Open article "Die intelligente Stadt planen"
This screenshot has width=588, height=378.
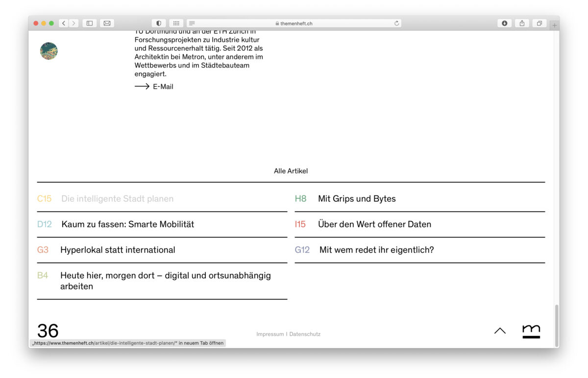click(x=117, y=199)
